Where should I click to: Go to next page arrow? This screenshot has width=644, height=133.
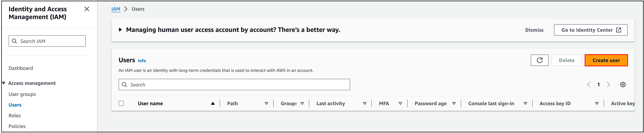(608, 85)
